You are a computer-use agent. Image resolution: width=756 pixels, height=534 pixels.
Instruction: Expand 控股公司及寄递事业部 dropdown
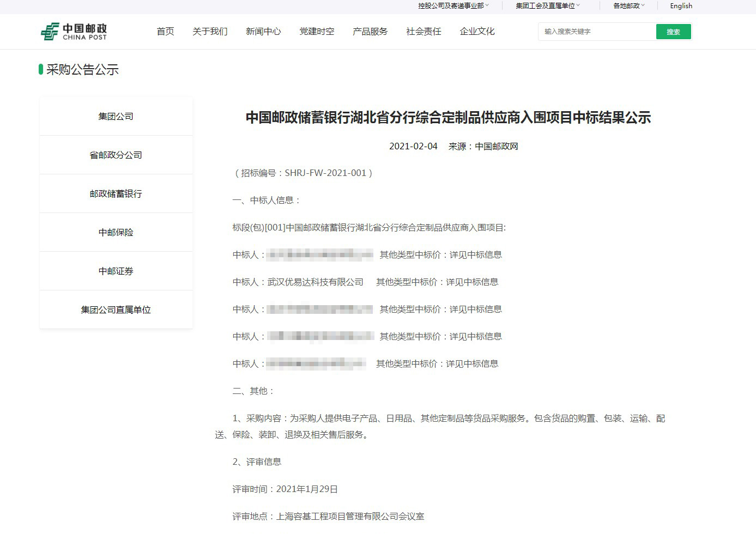[x=453, y=6]
